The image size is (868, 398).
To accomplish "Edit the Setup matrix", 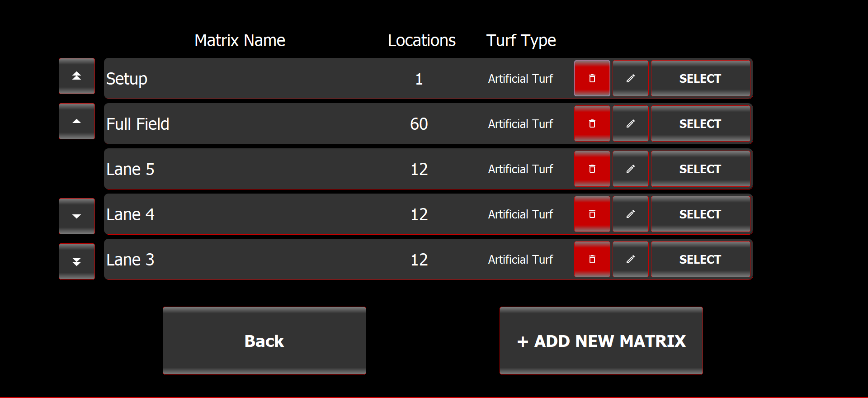I will [x=630, y=78].
